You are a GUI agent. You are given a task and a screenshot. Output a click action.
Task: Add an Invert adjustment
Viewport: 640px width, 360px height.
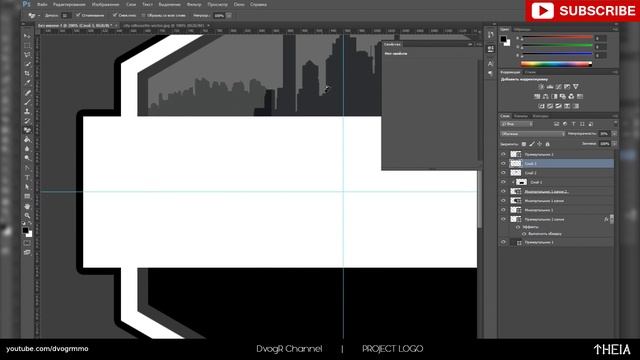(542, 106)
